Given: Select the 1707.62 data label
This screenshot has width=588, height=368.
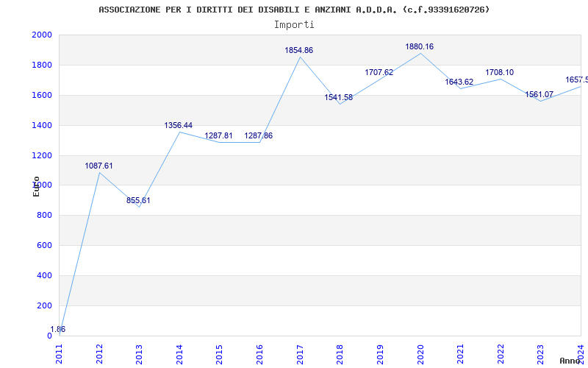Looking at the screenshot, I should [x=379, y=72].
